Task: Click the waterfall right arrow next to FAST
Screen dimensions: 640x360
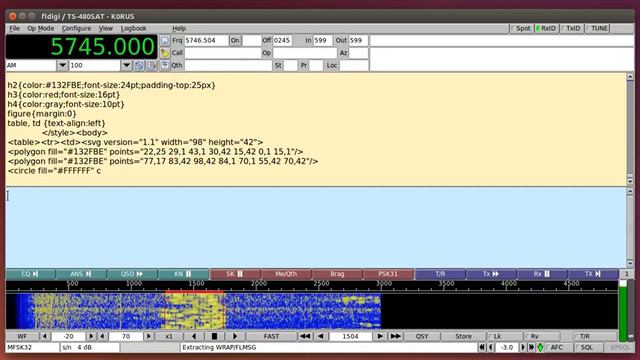Action: [235, 336]
